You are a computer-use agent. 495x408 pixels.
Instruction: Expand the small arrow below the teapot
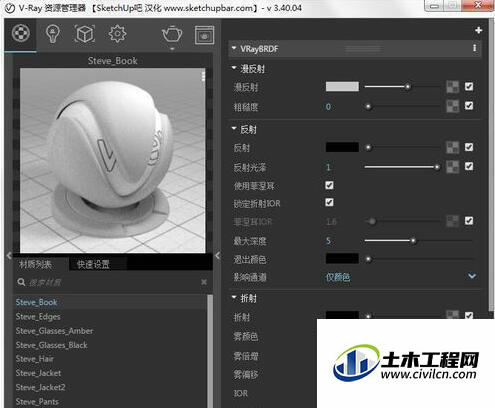tap(172, 49)
